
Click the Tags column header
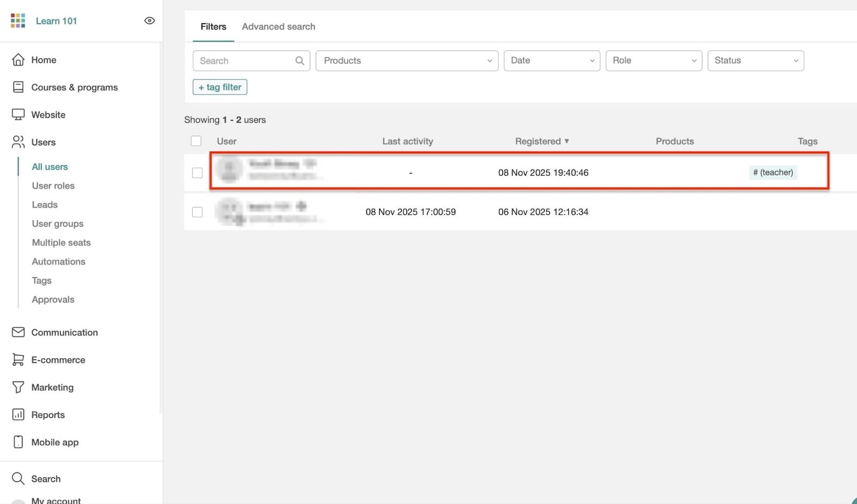(807, 141)
